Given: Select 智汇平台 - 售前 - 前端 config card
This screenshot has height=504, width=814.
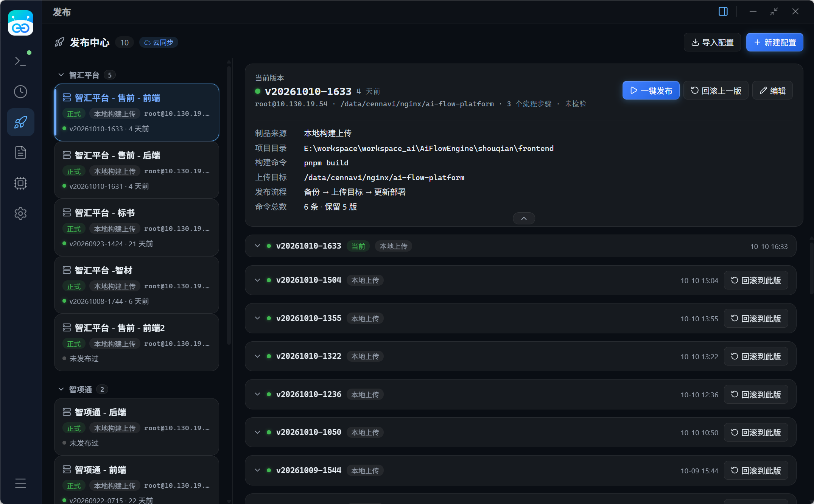Looking at the screenshot, I should [x=137, y=112].
